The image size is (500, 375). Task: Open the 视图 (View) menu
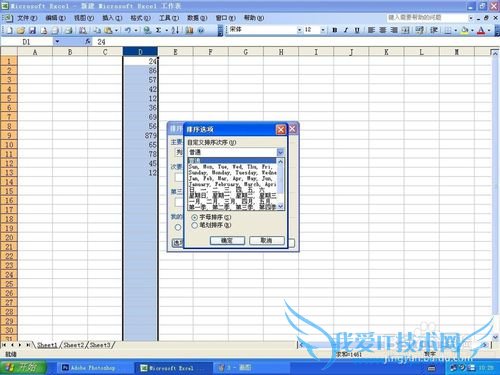[x=84, y=18]
